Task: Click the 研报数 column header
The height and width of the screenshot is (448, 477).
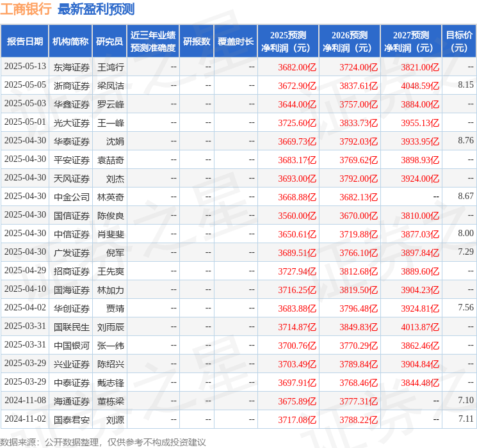Action: click(x=197, y=42)
